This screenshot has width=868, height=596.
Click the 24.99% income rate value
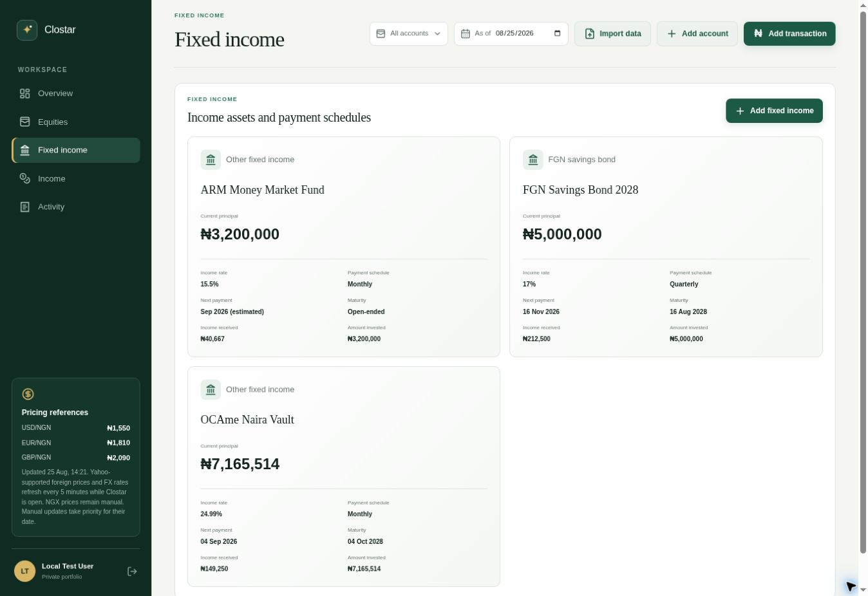[211, 514]
